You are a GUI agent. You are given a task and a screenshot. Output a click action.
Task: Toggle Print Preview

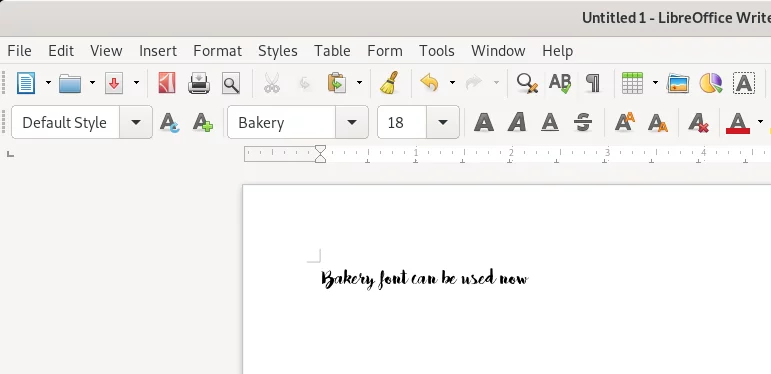tap(231, 84)
